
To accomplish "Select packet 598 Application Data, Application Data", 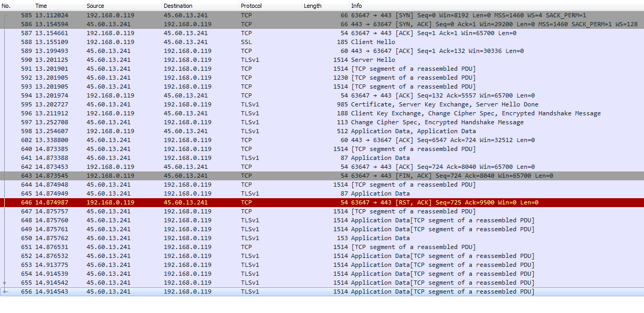I will pyautogui.click(x=322, y=131).
